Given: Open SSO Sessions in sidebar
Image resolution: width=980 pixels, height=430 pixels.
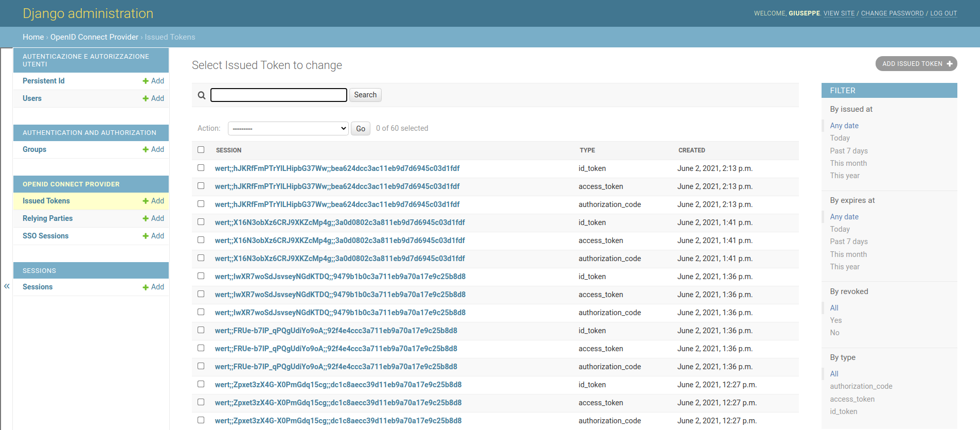Looking at the screenshot, I should (45, 236).
